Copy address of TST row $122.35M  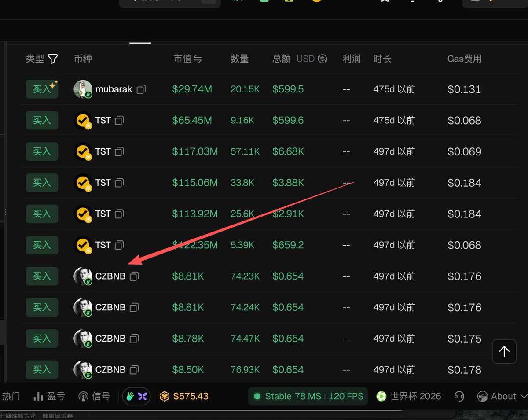click(x=119, y=245)
